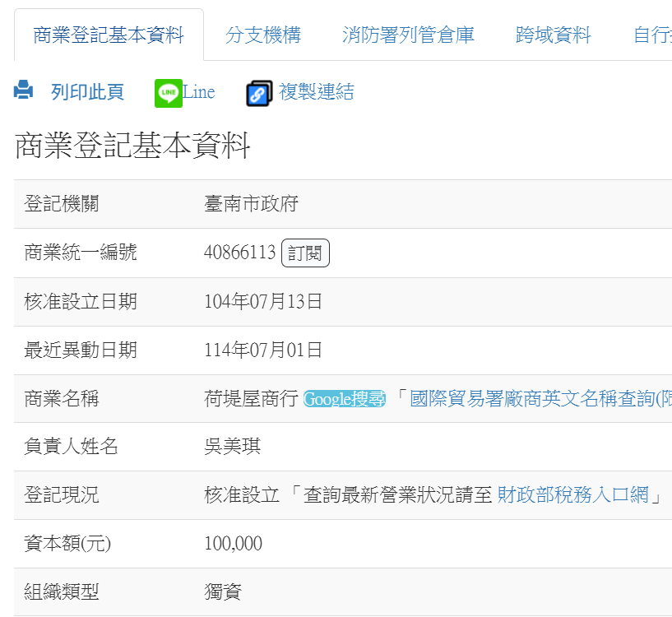Click the 資本額(元) label

(67, 544)
